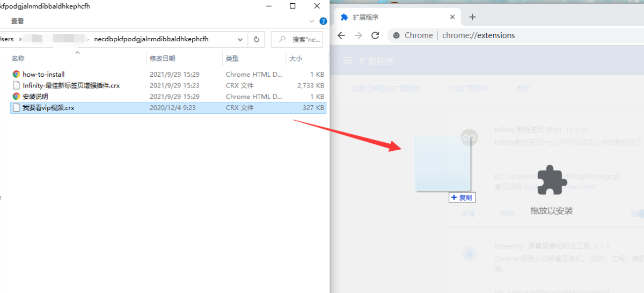This screenshot has width=644, height=293.
Task: Expand the folder path chevron after Users
Action: pos(20,39)
